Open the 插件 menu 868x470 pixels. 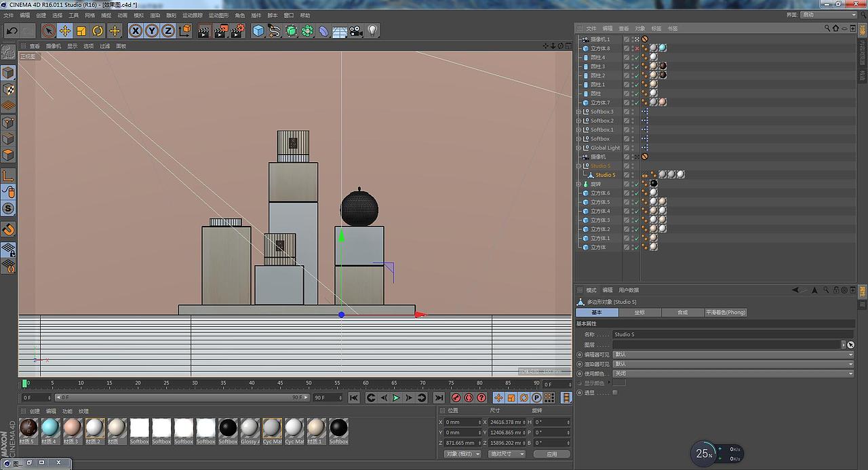click(x=256, y=15)
